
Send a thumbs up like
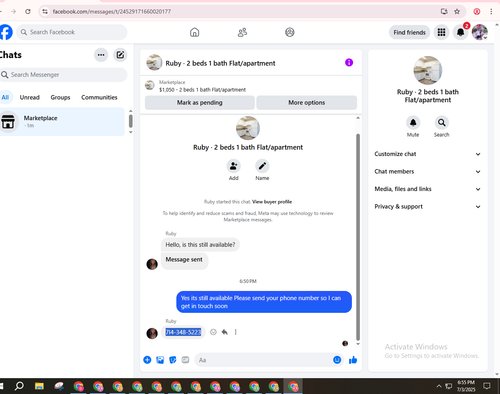tap(353, 360)
